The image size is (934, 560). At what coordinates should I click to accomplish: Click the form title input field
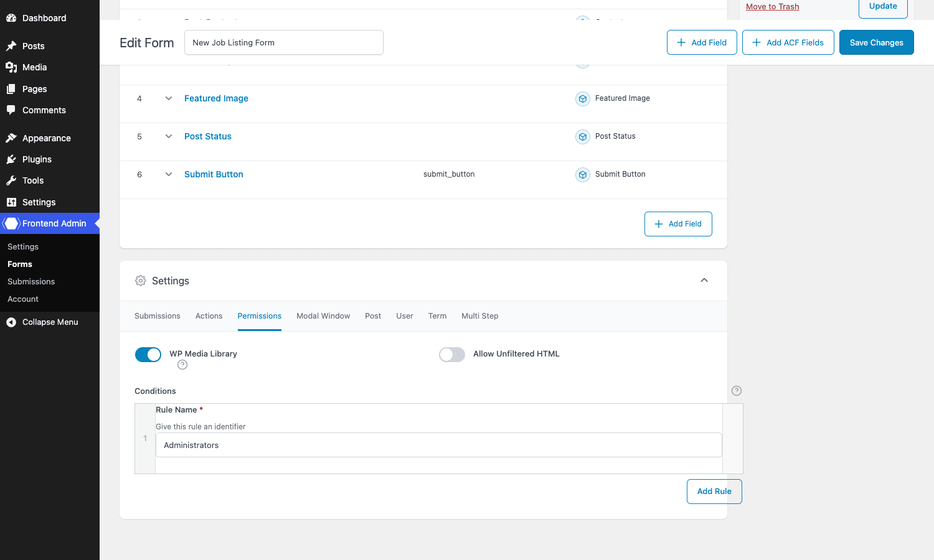tap(284, 42)
